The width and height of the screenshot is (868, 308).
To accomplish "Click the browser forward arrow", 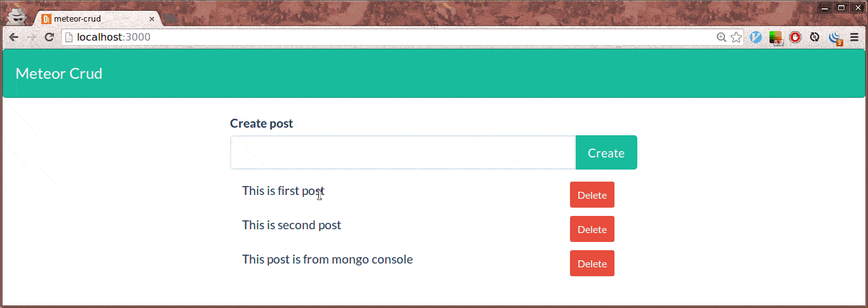I will (x=31, y=37).
